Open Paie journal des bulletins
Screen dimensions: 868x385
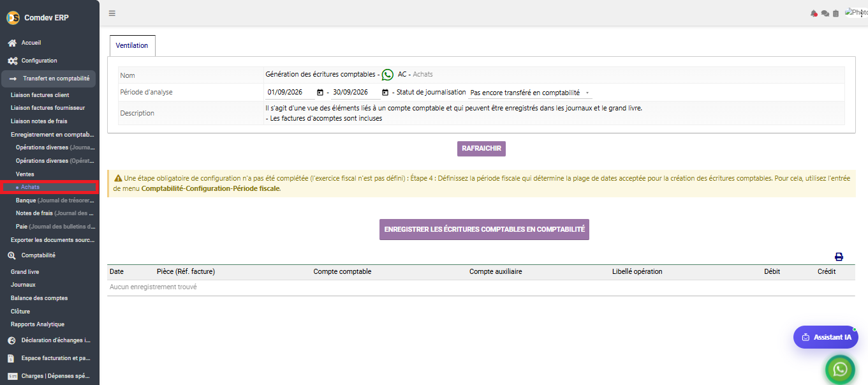[x=55, y=227]
